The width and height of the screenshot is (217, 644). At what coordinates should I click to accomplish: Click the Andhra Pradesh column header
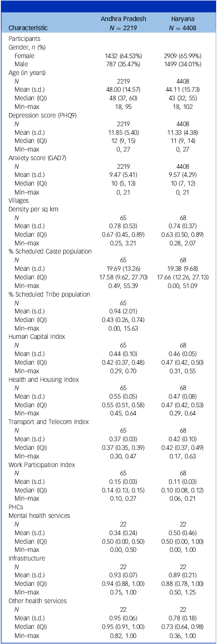[x=123, y=19]
